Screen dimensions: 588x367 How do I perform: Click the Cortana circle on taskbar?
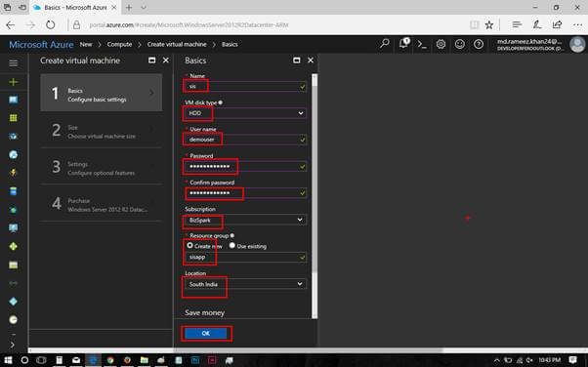[x=24, y=360]
